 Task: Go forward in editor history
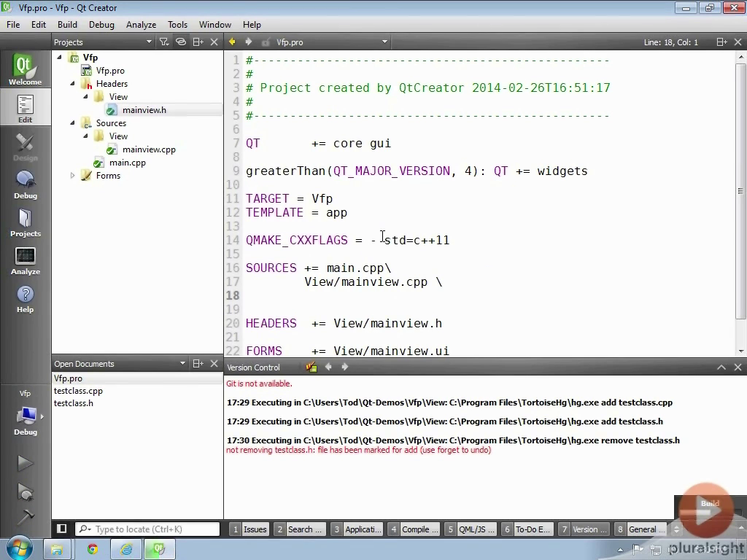point(248,42)
